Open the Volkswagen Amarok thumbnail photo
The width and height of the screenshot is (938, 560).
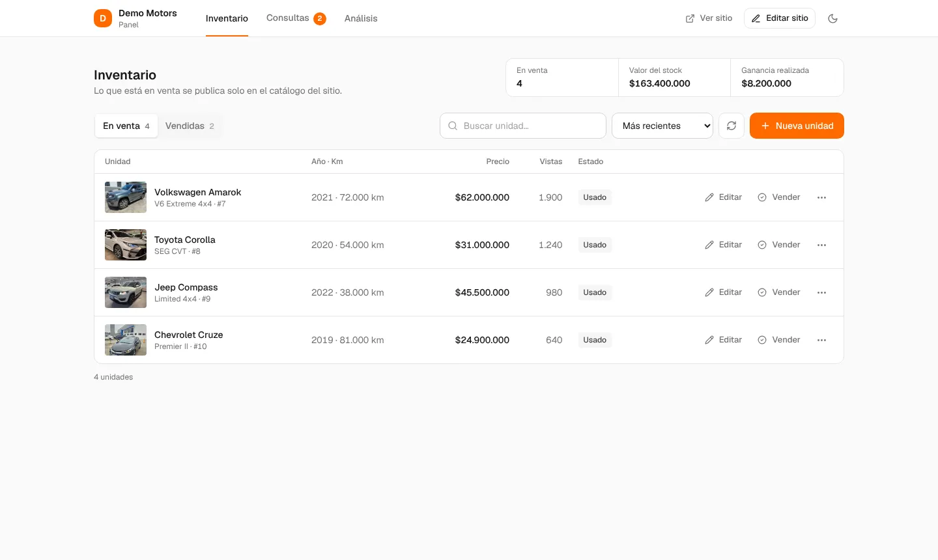pos(126,197)
